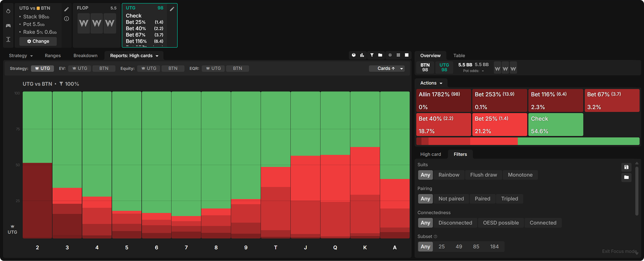This screenshot has height=261, width=644.
Task: Click the pencil icon in UTG action card
Action: click(172, 9)
